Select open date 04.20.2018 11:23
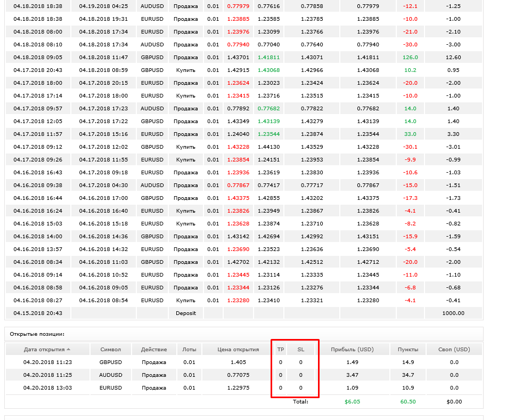Viewport: 506px width, 420px height. click(x=47, y=362)
